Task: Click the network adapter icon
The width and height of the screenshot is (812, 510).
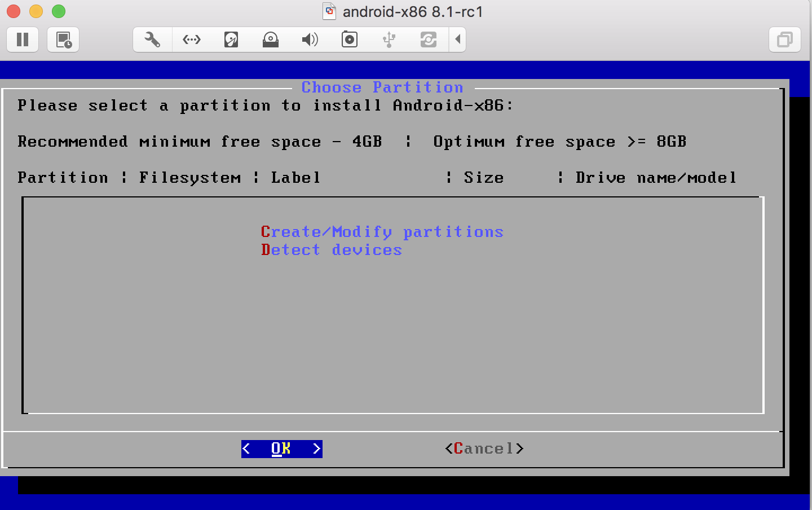Action: pyautogui.click(x=191, y=39)
